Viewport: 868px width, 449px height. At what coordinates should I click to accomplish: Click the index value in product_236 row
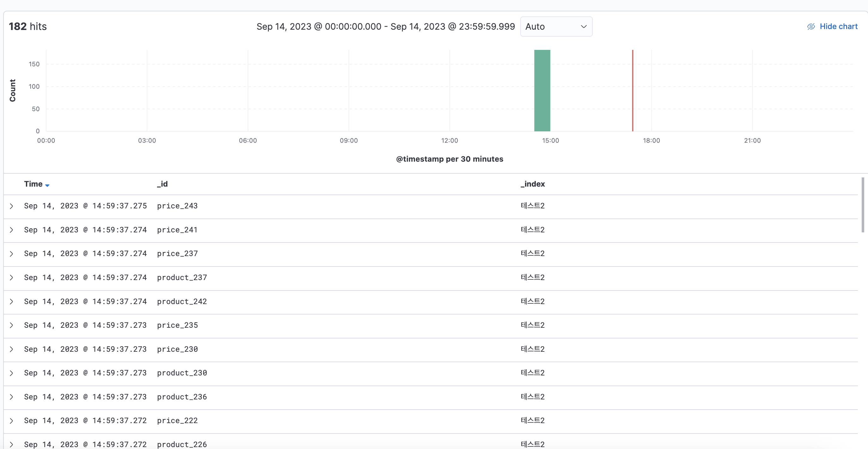(532, 397)
